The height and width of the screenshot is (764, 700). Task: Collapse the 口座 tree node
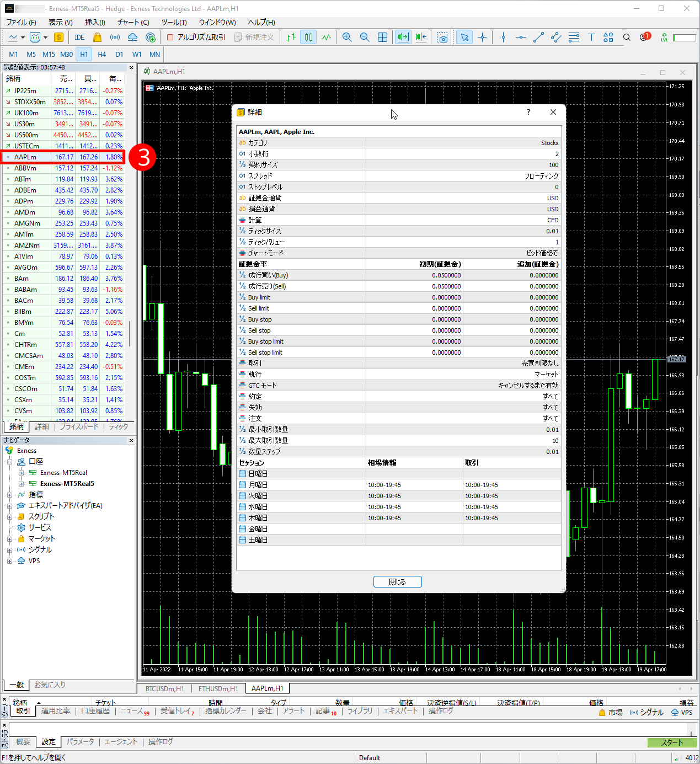[x=10, y=462]
